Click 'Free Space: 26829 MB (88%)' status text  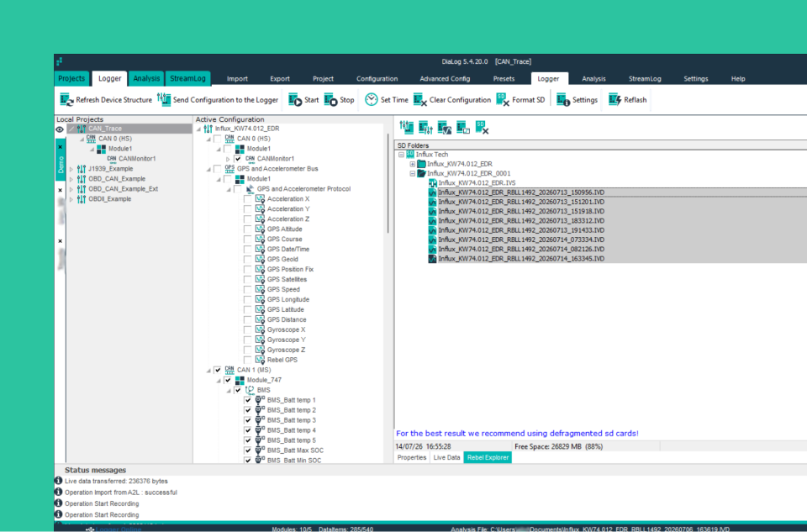click(x=558, y=446)
